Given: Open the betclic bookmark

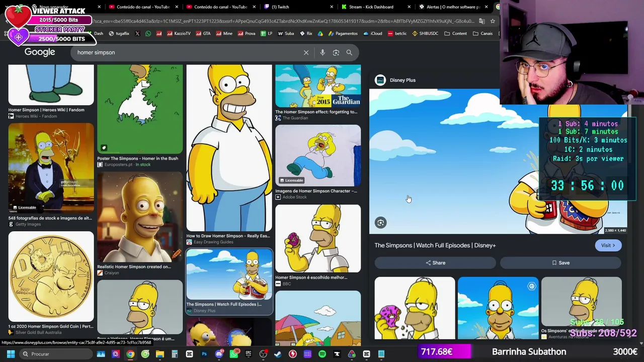Looking at the screenshot, I should [397, 34].
